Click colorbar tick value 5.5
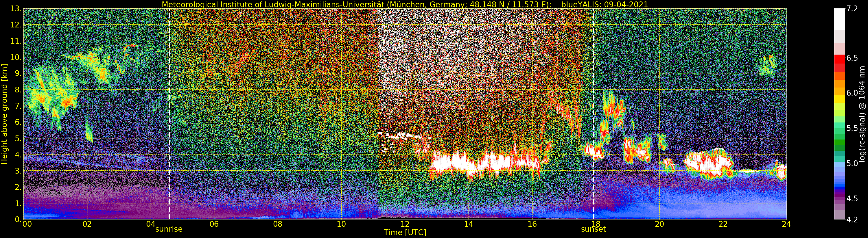868x238 pixels. click(852, 128)
